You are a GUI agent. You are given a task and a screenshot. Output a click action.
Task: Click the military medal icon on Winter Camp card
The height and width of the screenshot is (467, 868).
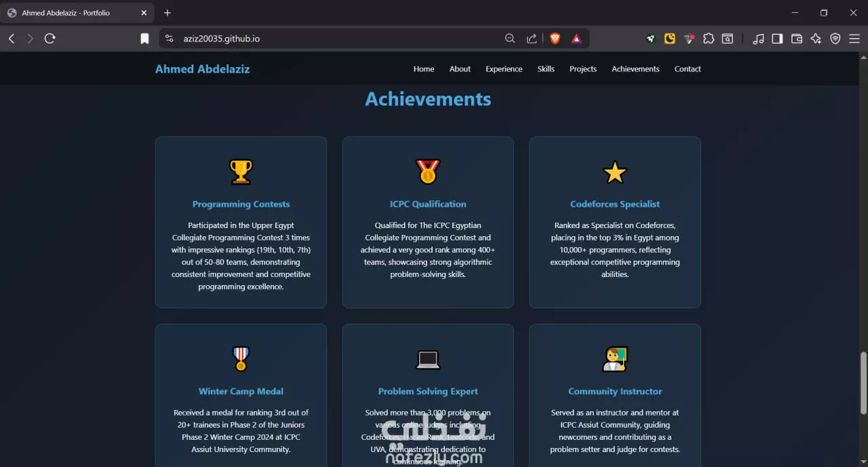(x=241, y=359)
